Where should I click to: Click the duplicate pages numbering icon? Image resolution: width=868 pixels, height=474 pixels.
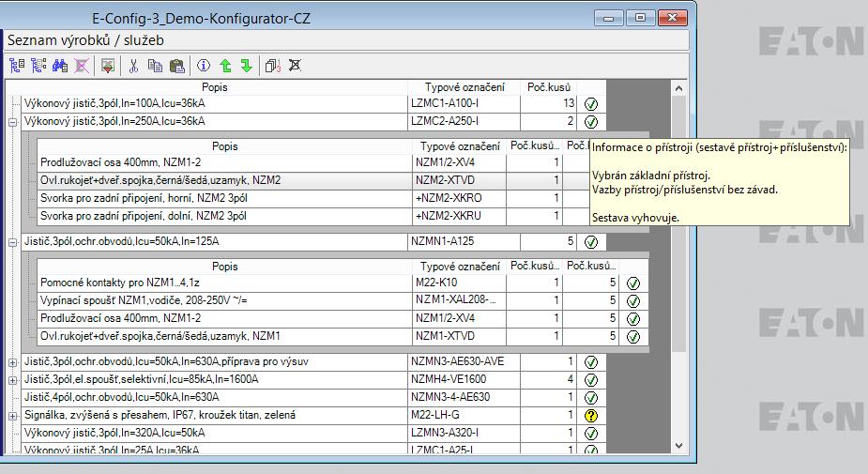tap(273, 66)
